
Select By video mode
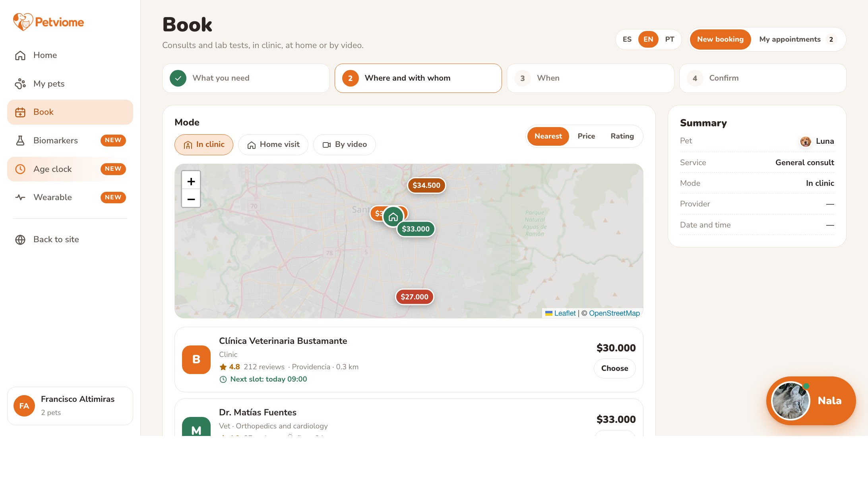[x=345, y=145]
